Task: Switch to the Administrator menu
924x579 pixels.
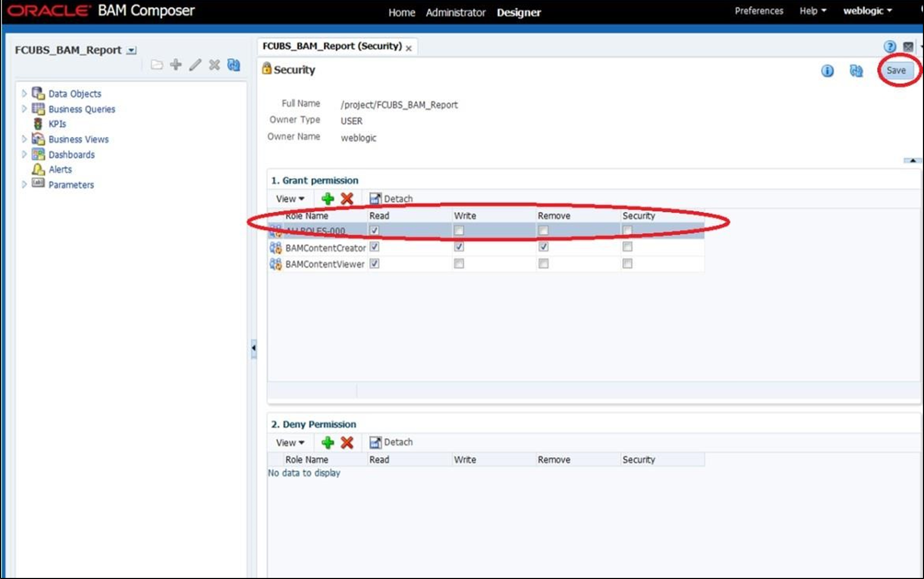Action: pos(455,13)
